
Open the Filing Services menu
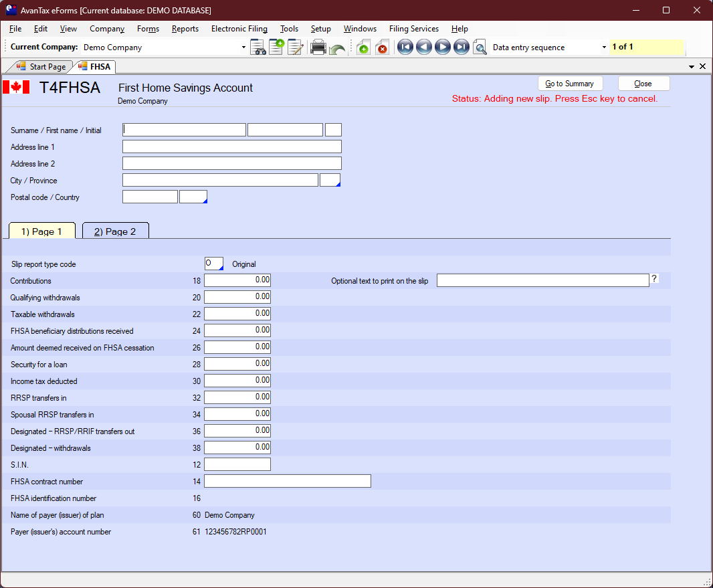[x=413, y=29]
